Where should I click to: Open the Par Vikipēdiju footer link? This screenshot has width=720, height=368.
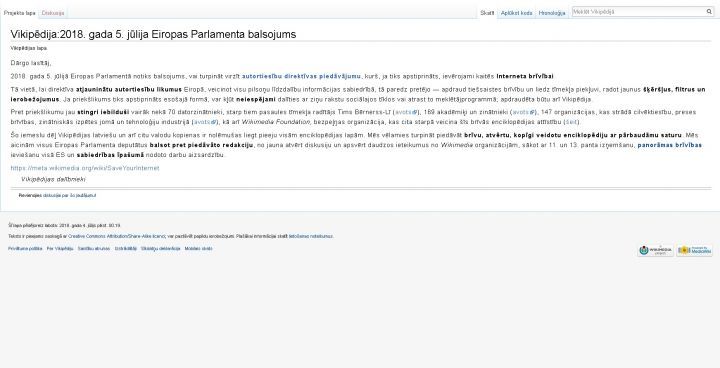(60, 249)
